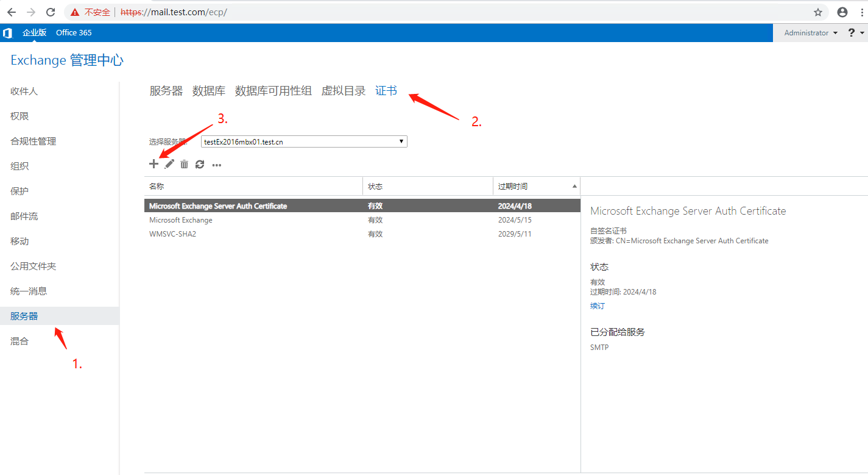Select 服务器 in the left navigation
Viewport: 868px width, 475px height.
coord(60,316)
